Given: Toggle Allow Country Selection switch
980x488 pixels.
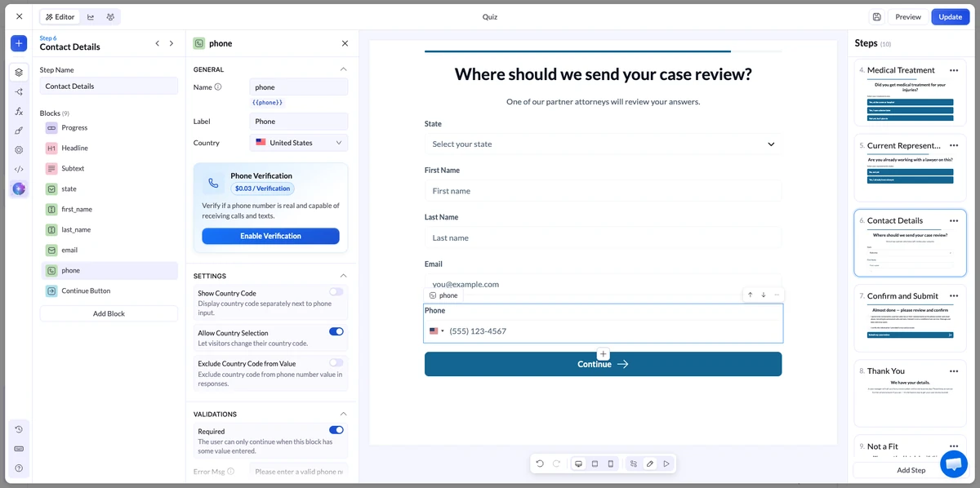Looking at the screenshot, I should [x=336, y=331].
